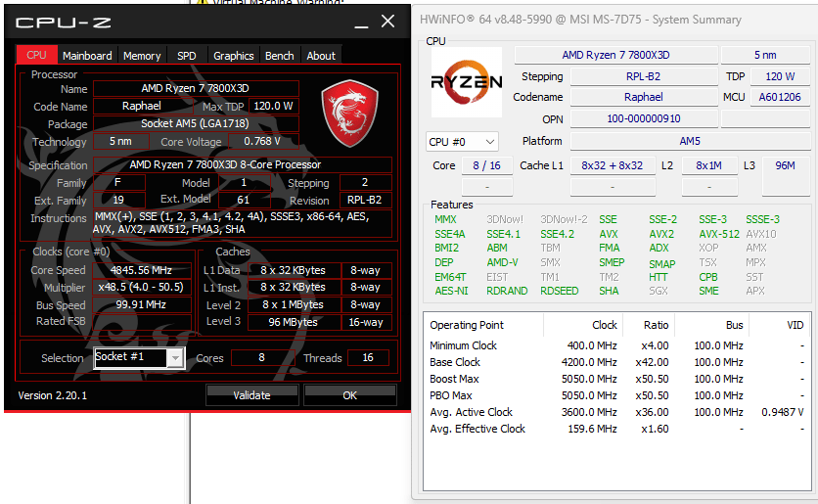The width and height of the screenshot is (818, 504).
Task: Click the Platform AM5 field
Action: (x=690, y=141)
